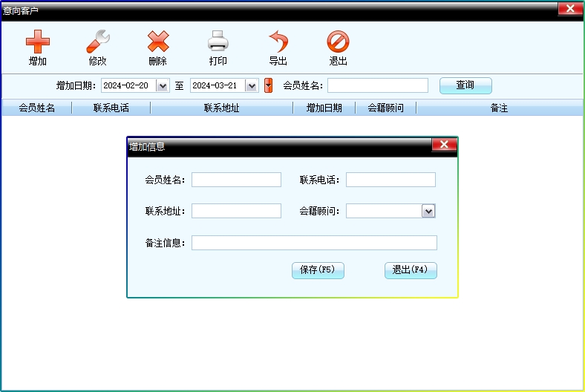Open the start date 2024-02-20 dropdown
Viewport: 585px width, 392px height.
(x=163, y=86)
